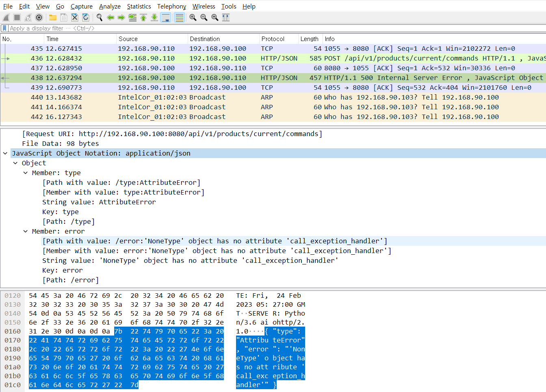Select packet 439 TCP row
Viewport: 546px width, 392px height.
273,88
